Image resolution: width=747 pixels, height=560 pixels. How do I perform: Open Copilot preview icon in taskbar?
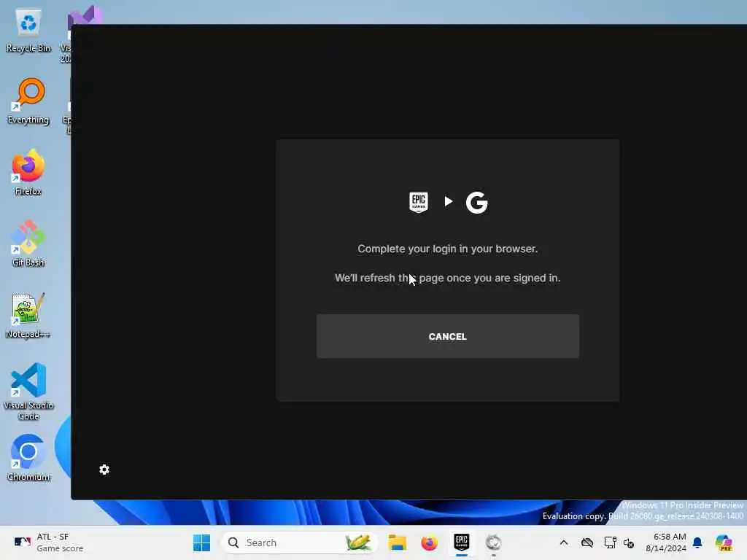pos(724,542)
